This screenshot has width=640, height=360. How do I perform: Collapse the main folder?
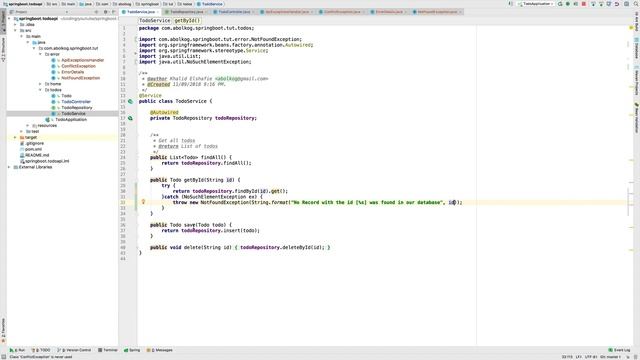coord(22,36)
